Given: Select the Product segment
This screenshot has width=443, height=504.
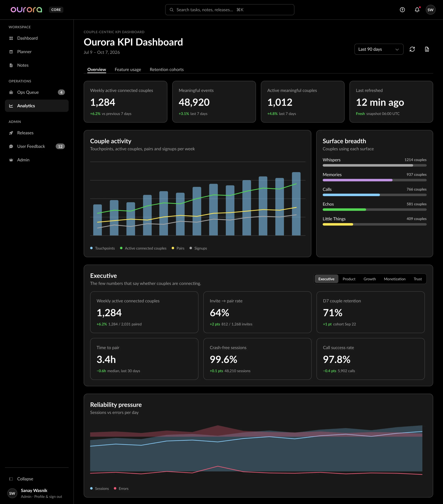Looking at the screenshot, I should (x=349, y=279).
